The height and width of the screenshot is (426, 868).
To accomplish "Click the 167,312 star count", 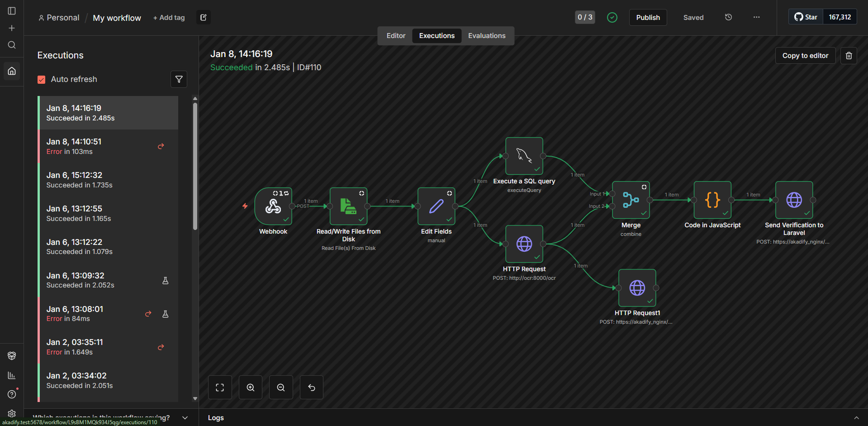I will point(840,17).
